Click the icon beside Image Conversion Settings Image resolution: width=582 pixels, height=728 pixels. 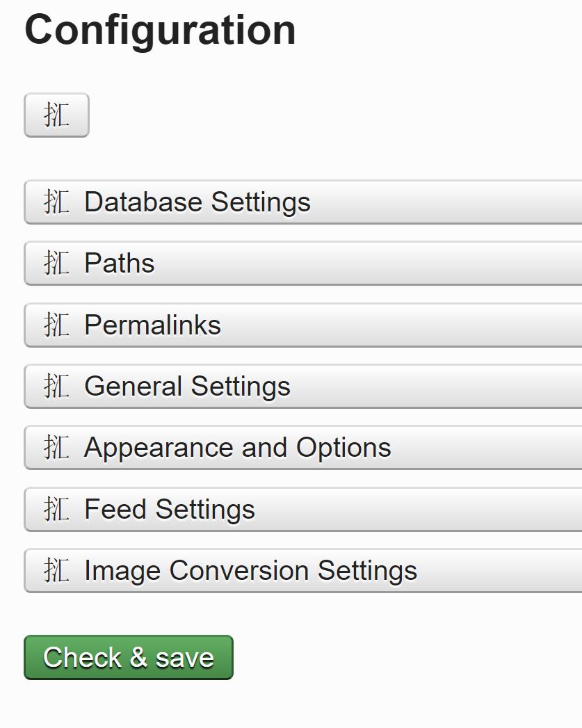[x=56, y=571]
